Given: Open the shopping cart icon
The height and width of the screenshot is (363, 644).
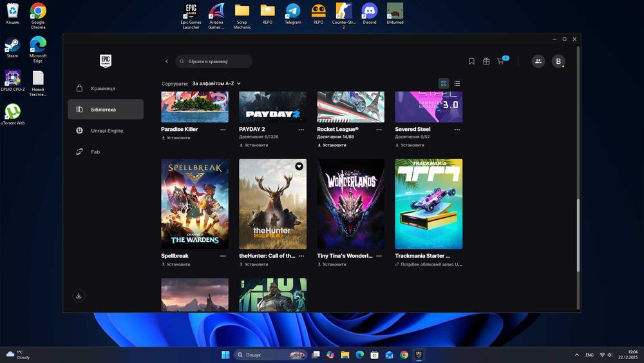Looking at the screenshot, I should [x=500, y=61].
